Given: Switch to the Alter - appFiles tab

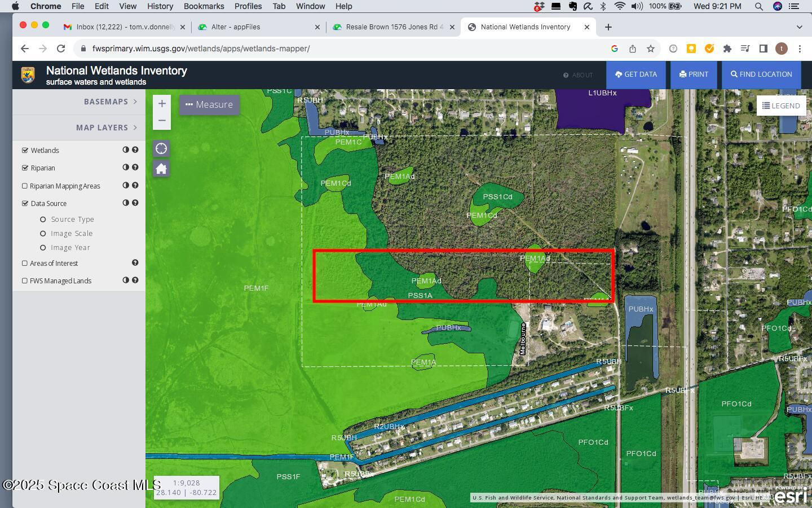Looking at the screenshot, I should tap(258, 27).
